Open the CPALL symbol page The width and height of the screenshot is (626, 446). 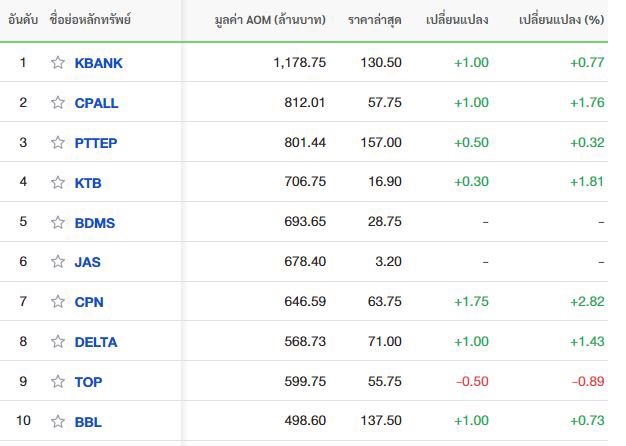click(96, 103)
